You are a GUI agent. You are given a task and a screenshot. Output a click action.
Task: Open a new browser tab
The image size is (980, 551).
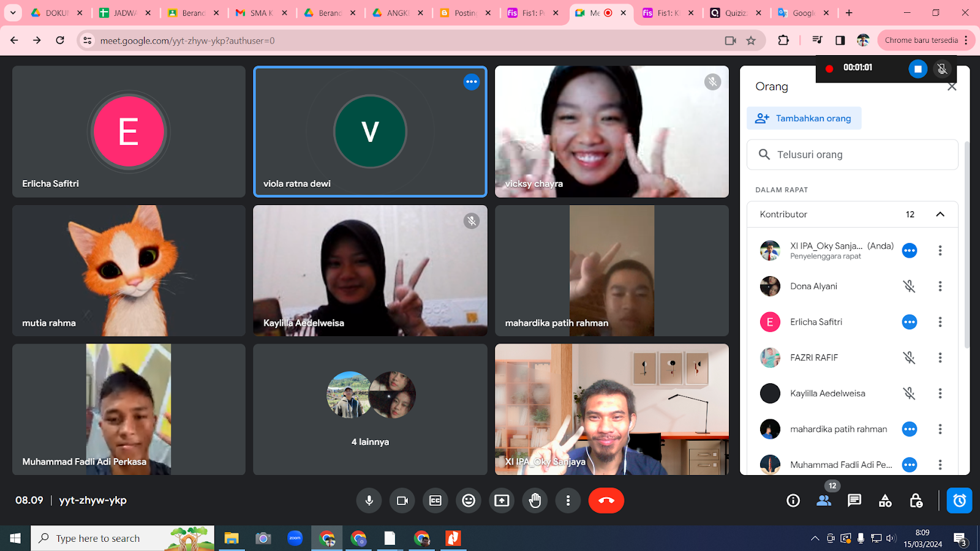pos(849,13)
